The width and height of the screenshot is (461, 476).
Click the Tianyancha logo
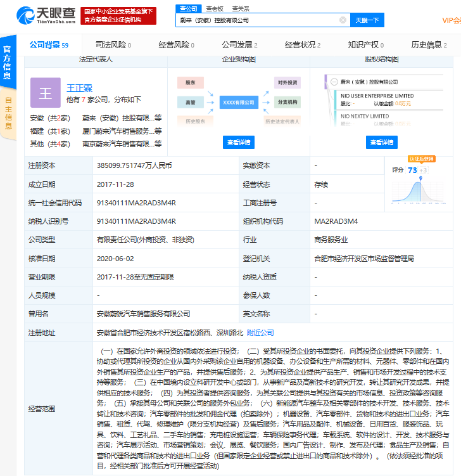coord(46,15)
